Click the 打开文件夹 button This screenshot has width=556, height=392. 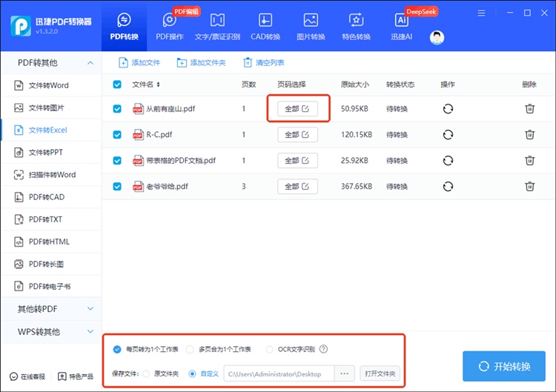(x=380, y=373)
